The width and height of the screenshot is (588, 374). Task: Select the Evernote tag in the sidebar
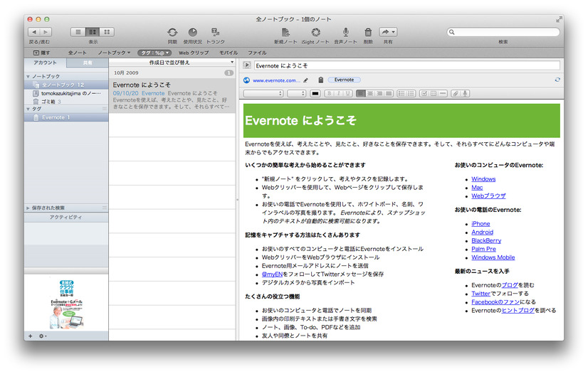[x=66, y=117]
